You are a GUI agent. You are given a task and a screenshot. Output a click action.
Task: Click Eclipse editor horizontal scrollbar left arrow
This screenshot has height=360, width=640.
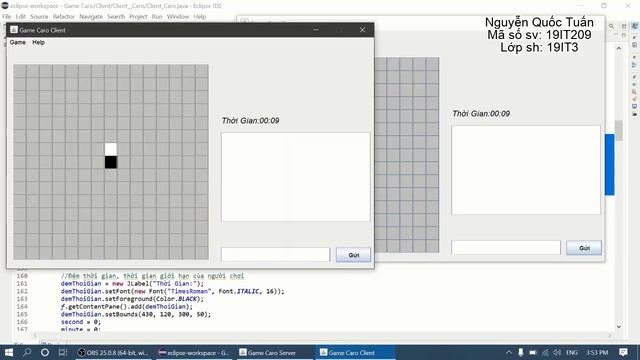coord(35,336)
